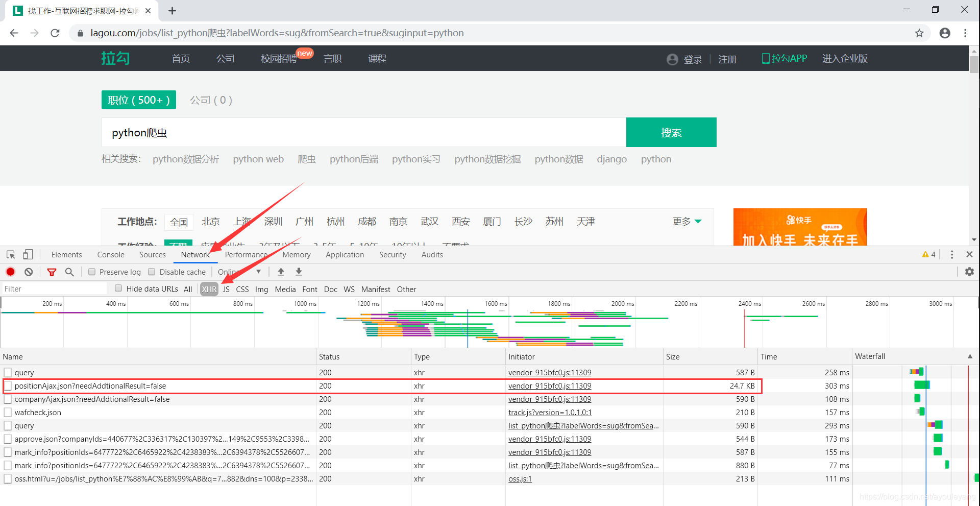Clear the network log
Screen dimensions: 980x506
pyautogui.click(x=29, y=272)
